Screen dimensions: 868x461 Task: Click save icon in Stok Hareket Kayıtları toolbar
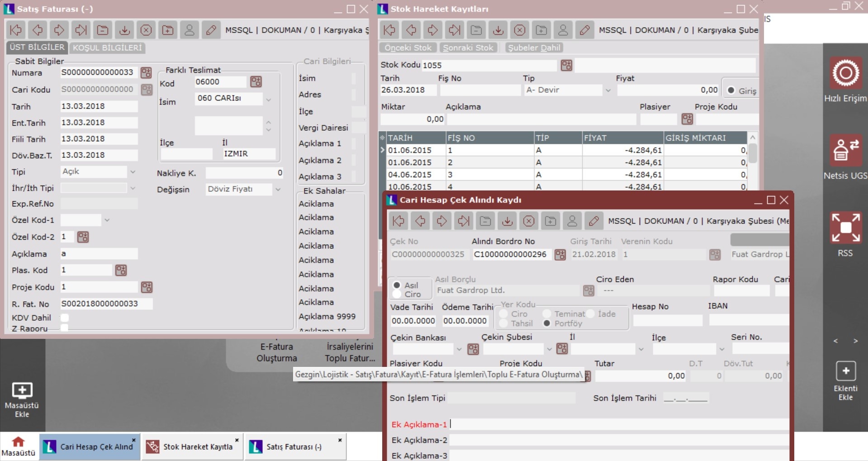coord(498,30)
